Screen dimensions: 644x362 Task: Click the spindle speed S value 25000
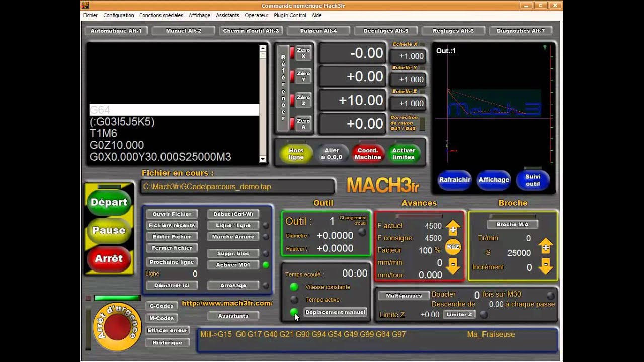[x=519, y=253]
